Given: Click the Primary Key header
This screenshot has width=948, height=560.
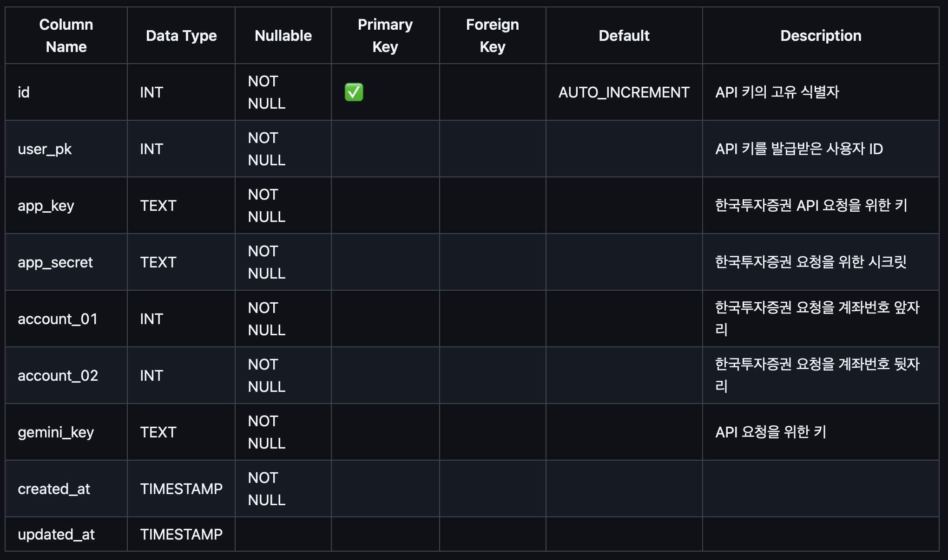Looking at the screenshot, I should pos(385,35).
